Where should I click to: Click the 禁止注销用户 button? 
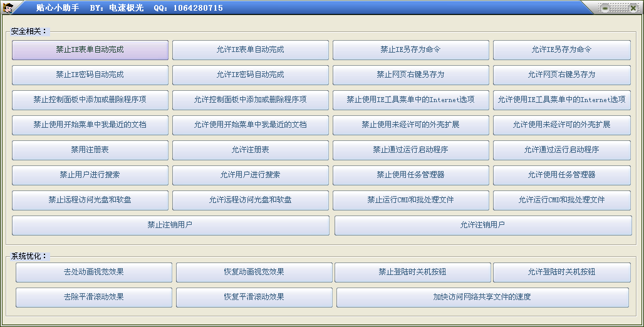click(170, 226)
